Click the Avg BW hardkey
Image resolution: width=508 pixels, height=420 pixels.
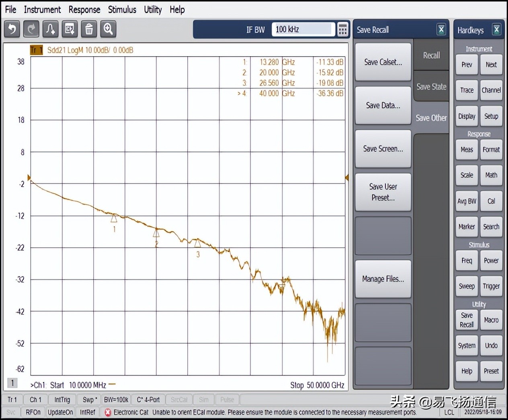pyautogui.click(x=467, y=201)
